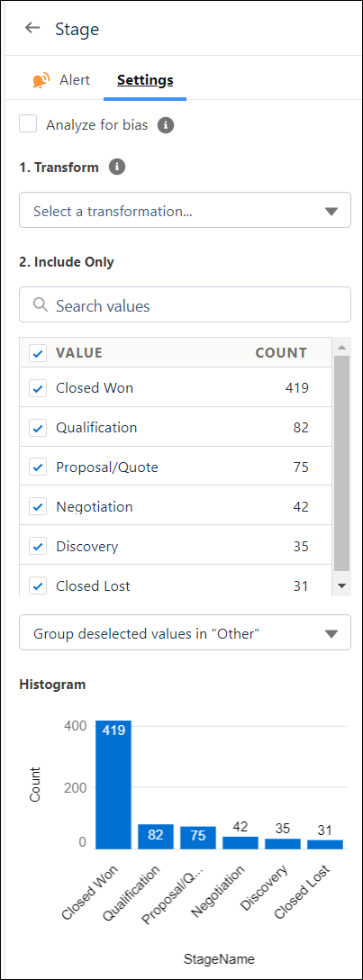
Task: Deselect the Negotiation checkbox
Action: (38, 507)
